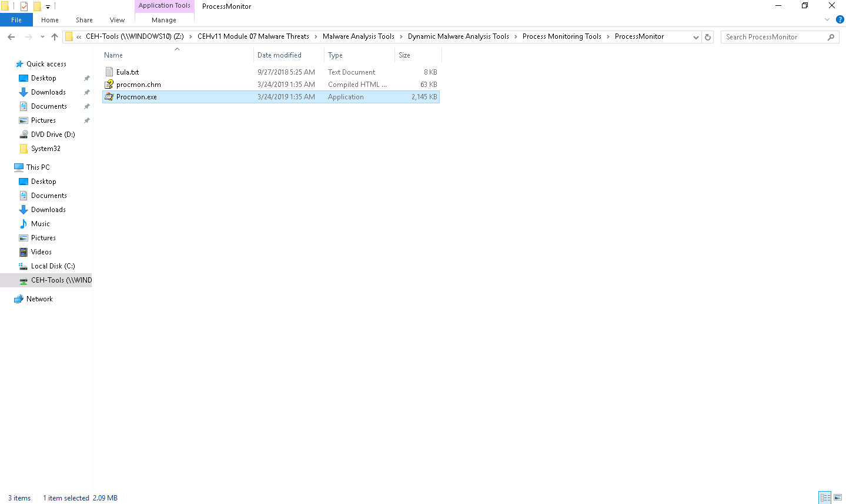Screen dimensions: 846x504
Task: Sort files by Name column
Action: pos(113,55)
